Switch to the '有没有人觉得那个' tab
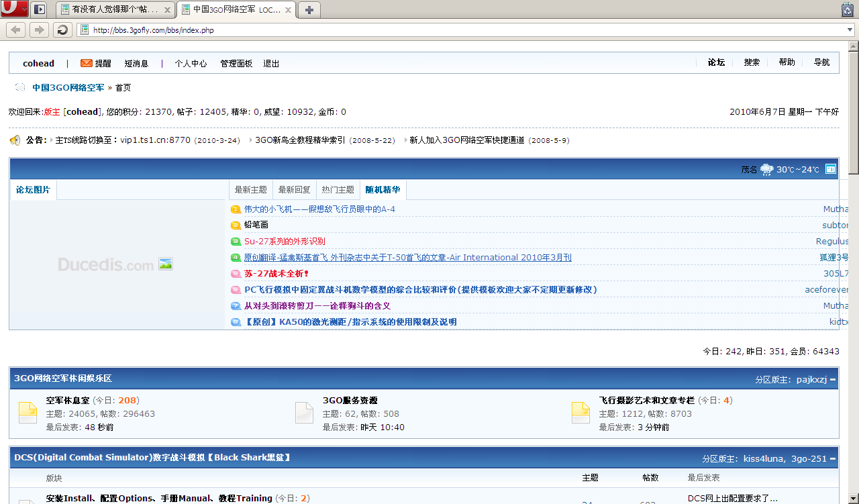 tap(115, 10)
